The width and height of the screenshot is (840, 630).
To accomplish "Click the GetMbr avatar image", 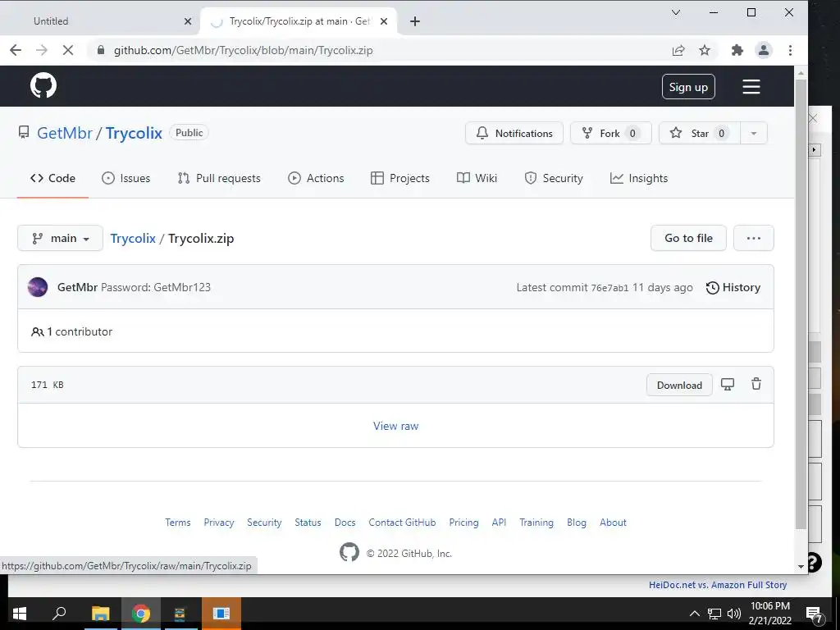I will pos(38,287).
